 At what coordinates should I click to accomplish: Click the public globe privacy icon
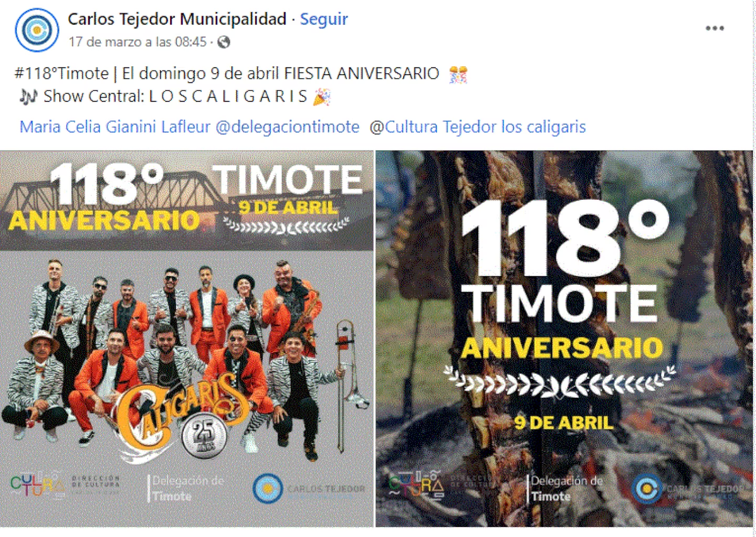[224, 42]
